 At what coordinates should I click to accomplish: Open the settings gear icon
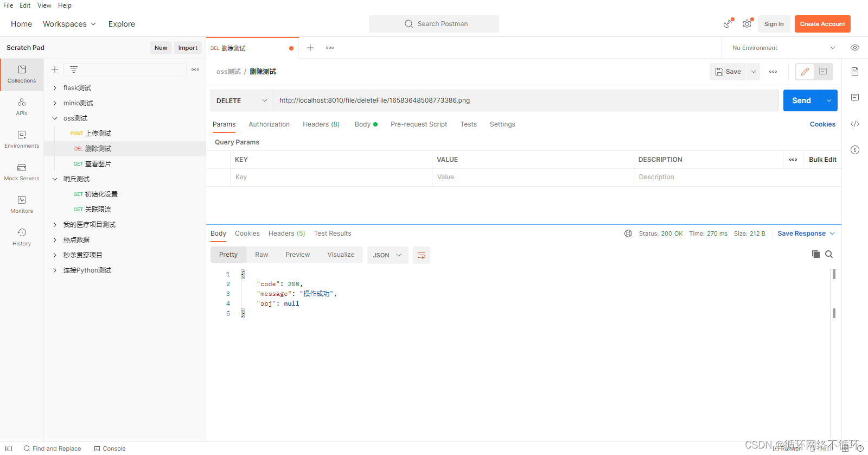point(747,24)
